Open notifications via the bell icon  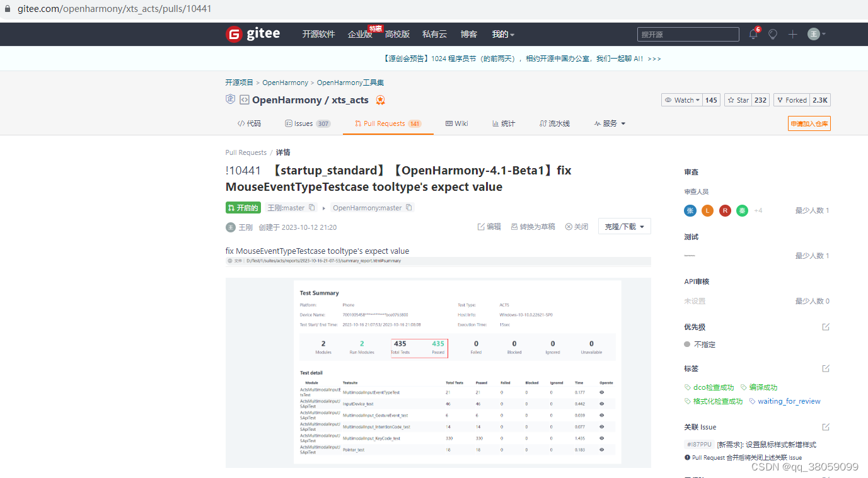point(753,34)
